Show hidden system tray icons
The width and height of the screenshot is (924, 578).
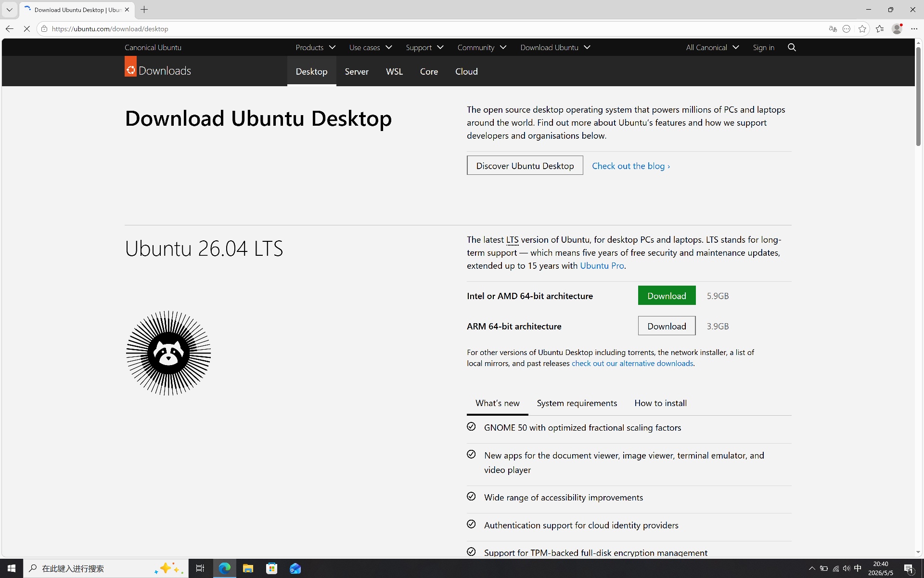(x=812, y=568)
